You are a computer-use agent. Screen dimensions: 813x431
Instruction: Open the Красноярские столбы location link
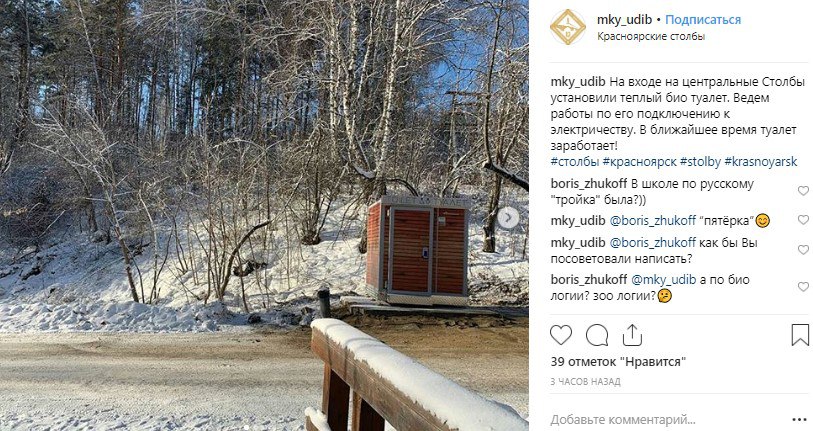pyautogui.click(x=651, y=36)
